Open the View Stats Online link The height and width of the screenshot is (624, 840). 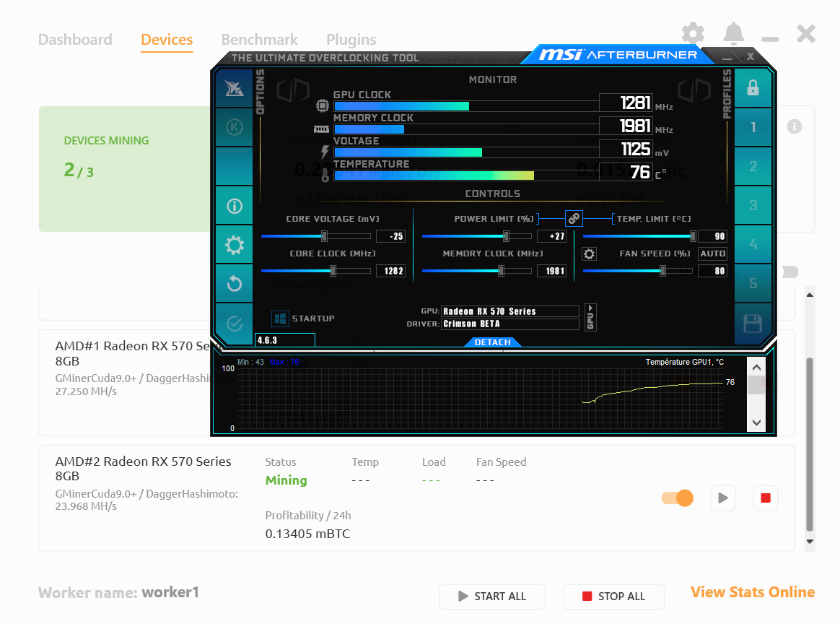coord(752,592)
